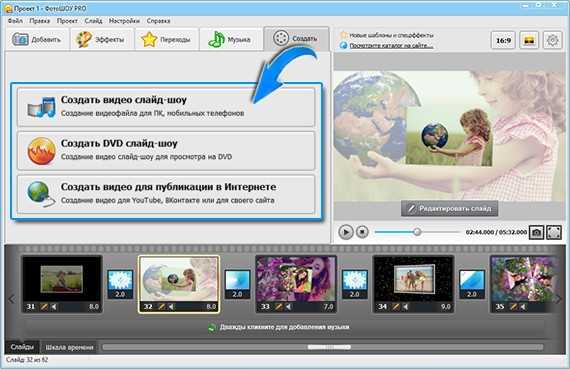Click the flame disc icon for DVD slideshow
The height and width of the screenshot is (369, 570).
(41, 151)
